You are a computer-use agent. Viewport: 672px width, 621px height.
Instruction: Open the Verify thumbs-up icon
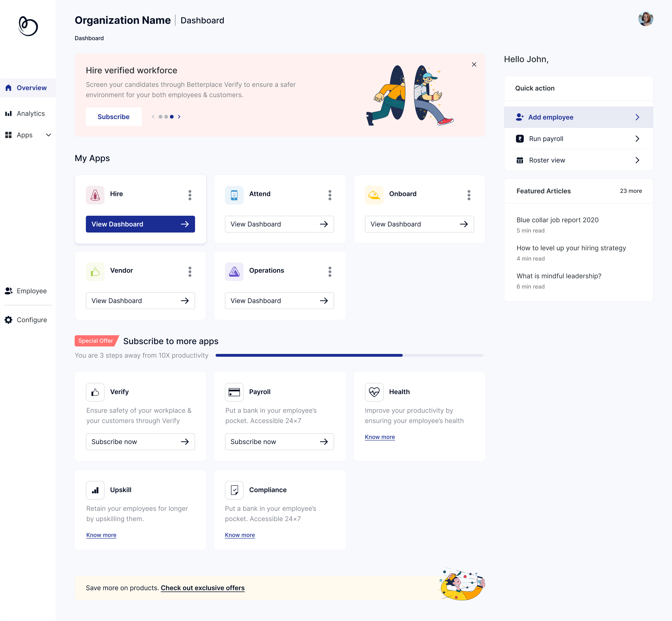pyautogui.click(x=95, y=392)
